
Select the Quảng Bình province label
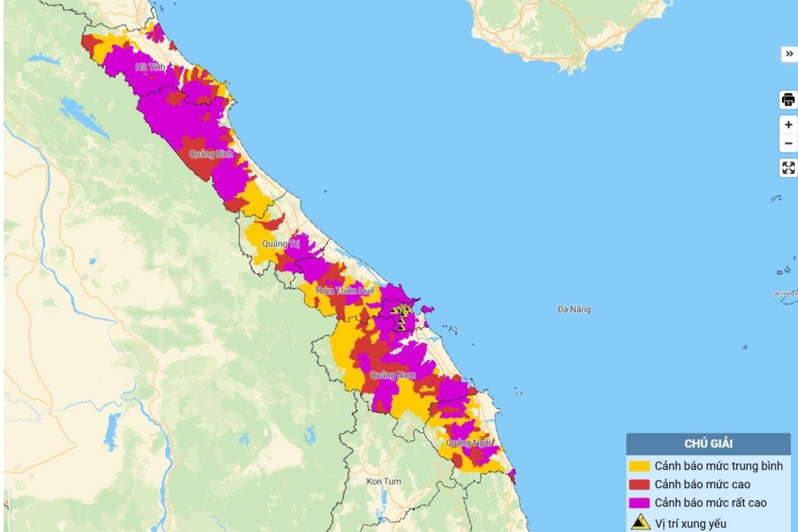[x=211, y=154]
